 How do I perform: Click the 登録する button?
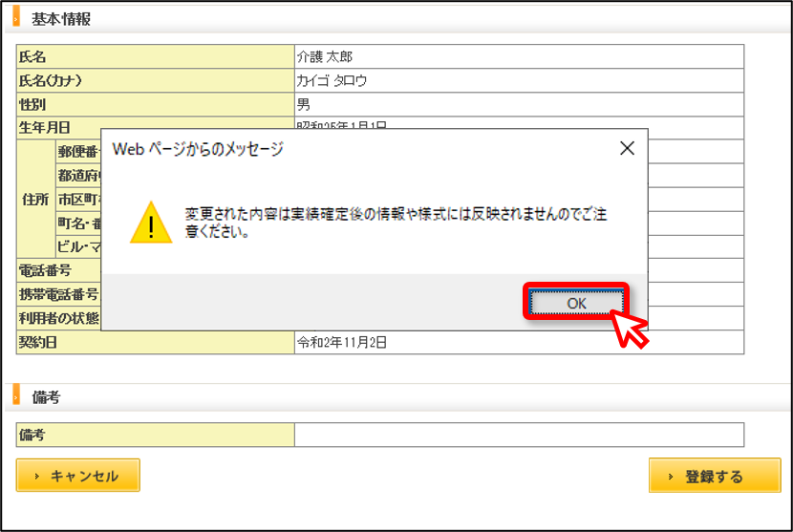pyautogui.click(x=715, y=476)
